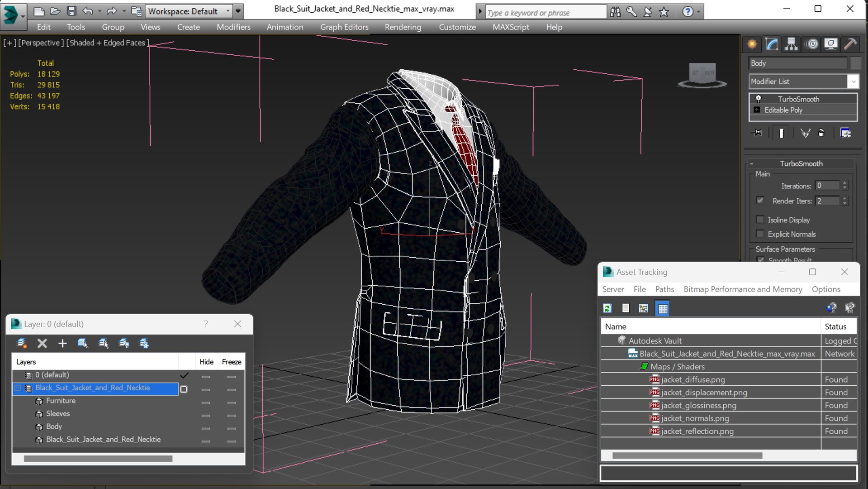868x489 pixels.
Task: Toggle TurboSmooth modifier lightbulb visibility
Action: coord(758,99)
